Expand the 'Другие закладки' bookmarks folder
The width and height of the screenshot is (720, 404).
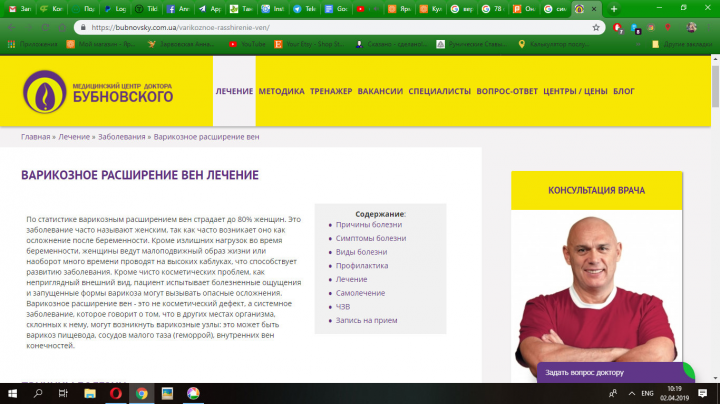(x=682, y=44)
